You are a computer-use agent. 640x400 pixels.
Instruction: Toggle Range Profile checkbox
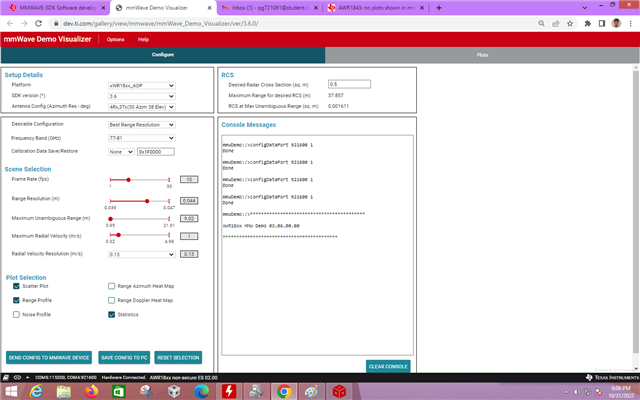click(x=16, y=300)
